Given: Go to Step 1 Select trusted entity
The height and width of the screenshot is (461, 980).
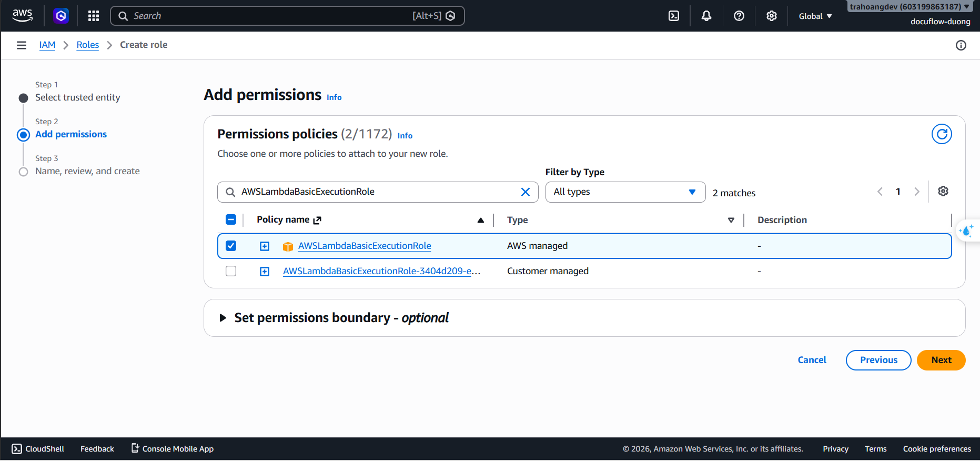Looking at the screenshot, I should (x=78, y=97).
